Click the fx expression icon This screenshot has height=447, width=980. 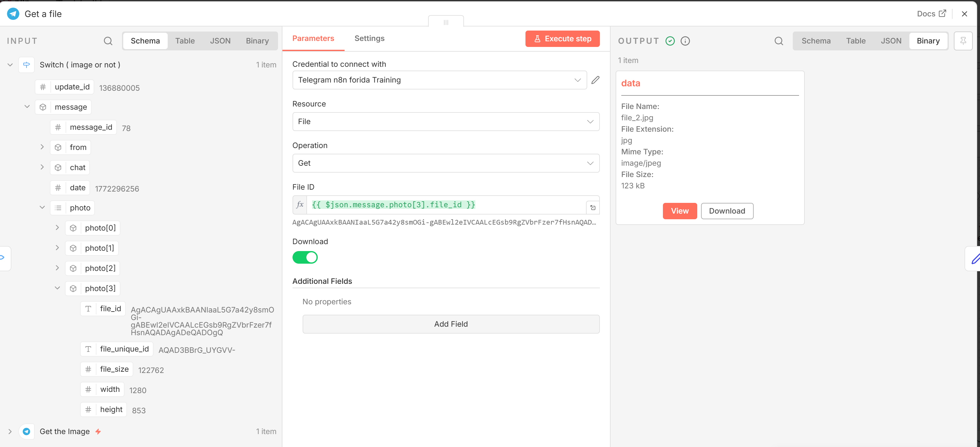click(300, 204)
